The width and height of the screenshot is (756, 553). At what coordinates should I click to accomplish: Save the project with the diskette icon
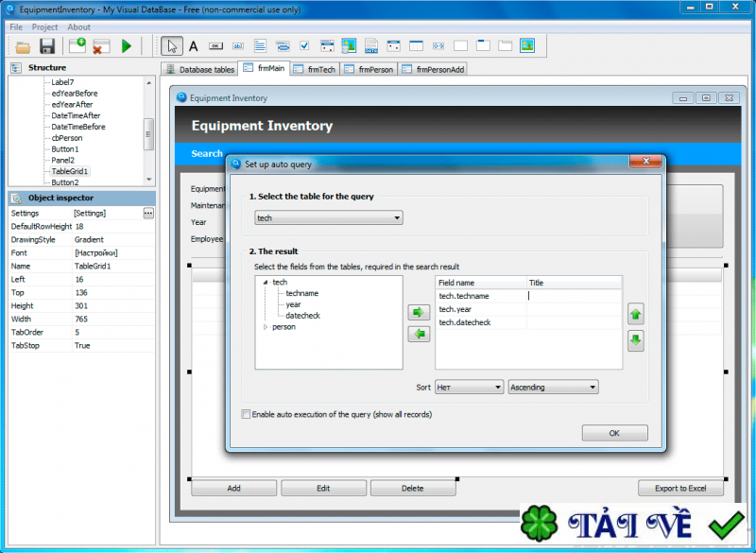47,45
